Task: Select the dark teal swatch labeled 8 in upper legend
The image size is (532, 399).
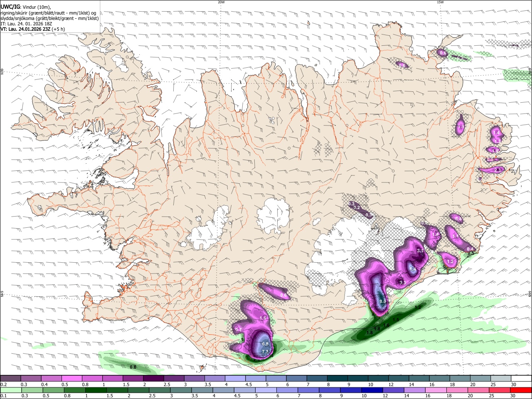Action: [x=338, y=379]
